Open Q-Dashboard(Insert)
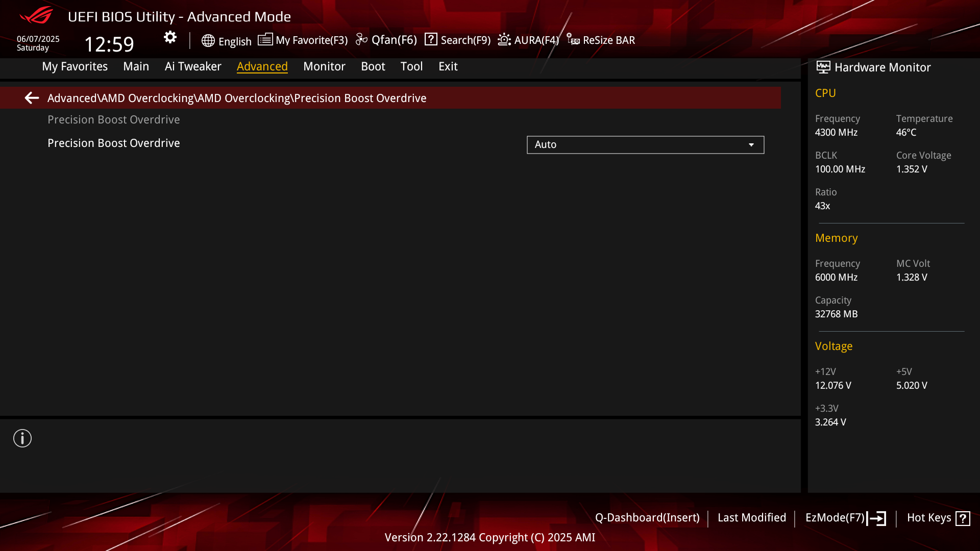This screenshot has width=980, height=551. (647, 518)
